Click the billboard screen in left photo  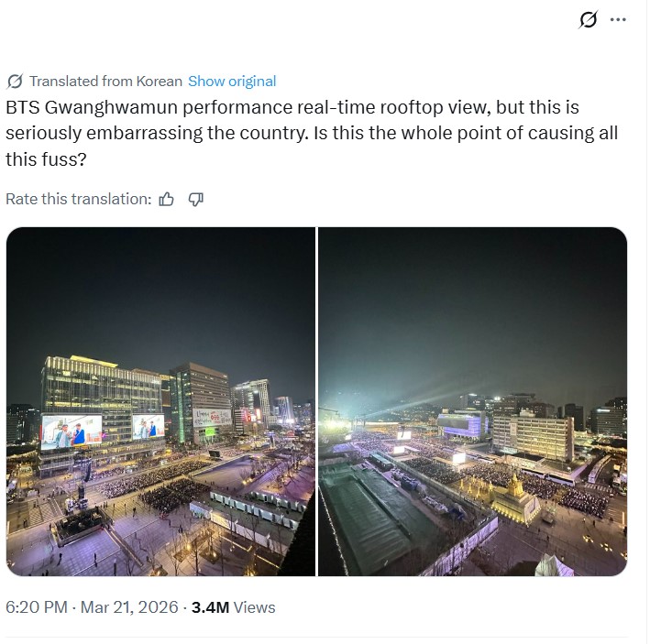pos(72,431)
